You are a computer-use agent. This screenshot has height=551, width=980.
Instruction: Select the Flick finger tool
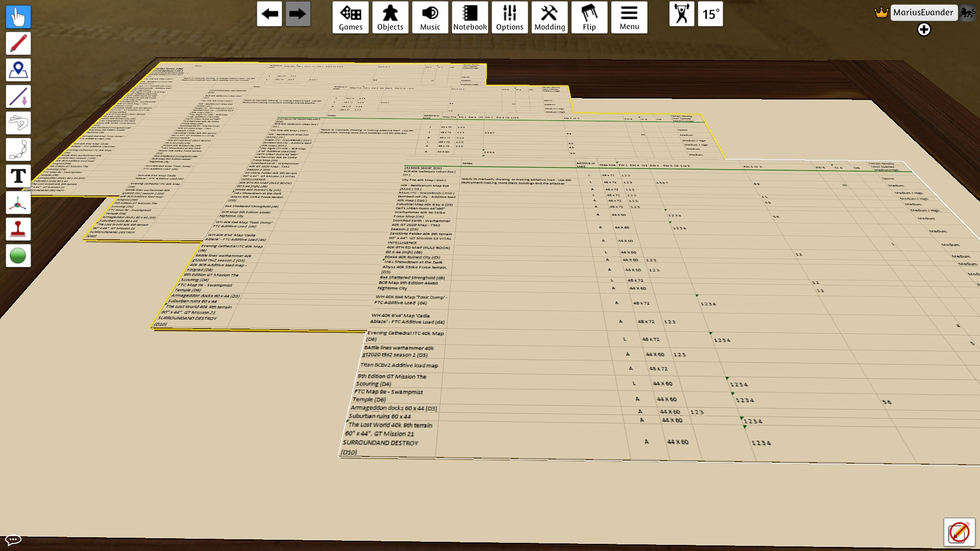coord(18,123)
